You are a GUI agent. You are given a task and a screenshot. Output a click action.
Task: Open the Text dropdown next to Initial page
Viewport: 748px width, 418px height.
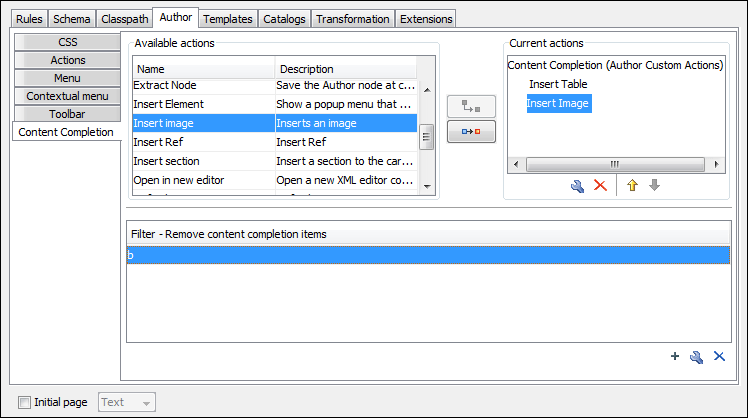(x=127, y=402)
